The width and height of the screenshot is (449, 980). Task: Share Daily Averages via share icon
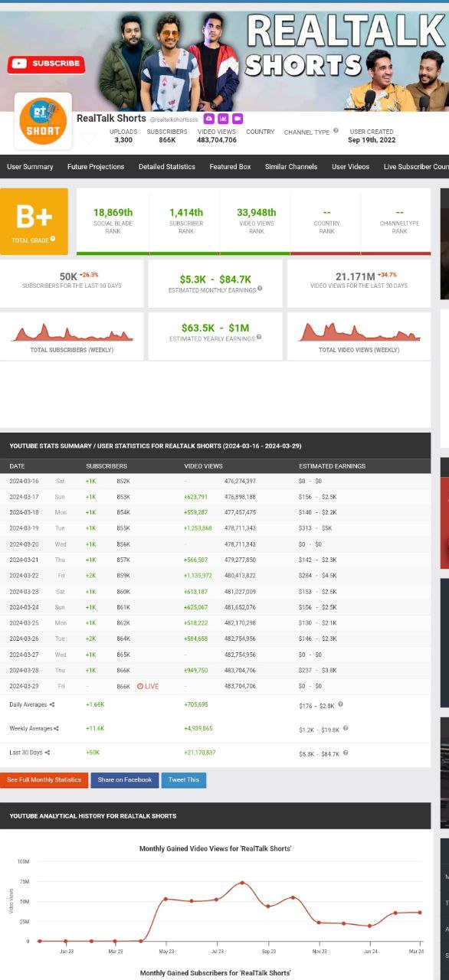coord(52,704)
